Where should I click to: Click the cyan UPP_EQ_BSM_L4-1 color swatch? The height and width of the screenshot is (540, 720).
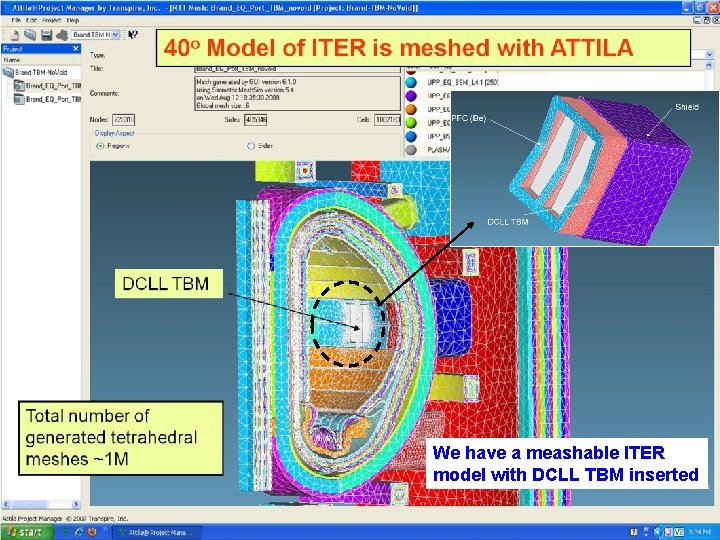pos(411,82)
